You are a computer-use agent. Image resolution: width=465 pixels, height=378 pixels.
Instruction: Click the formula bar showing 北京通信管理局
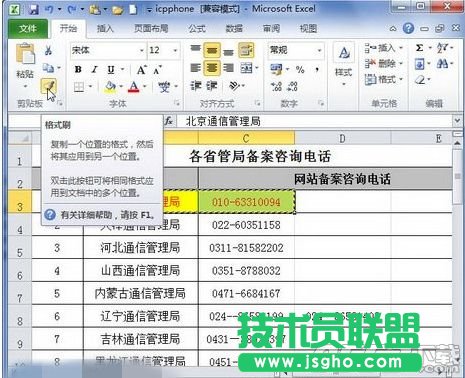[313, 121]
